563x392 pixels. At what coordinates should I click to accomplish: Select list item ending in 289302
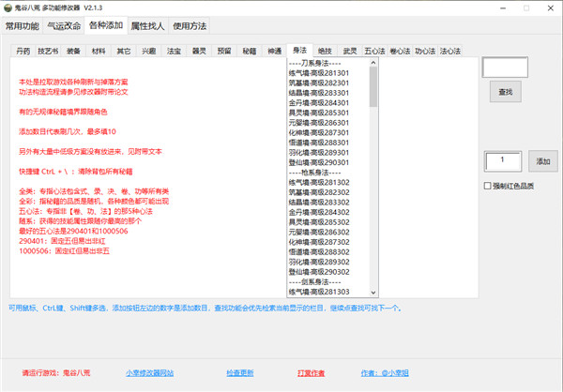pos(328,262)
